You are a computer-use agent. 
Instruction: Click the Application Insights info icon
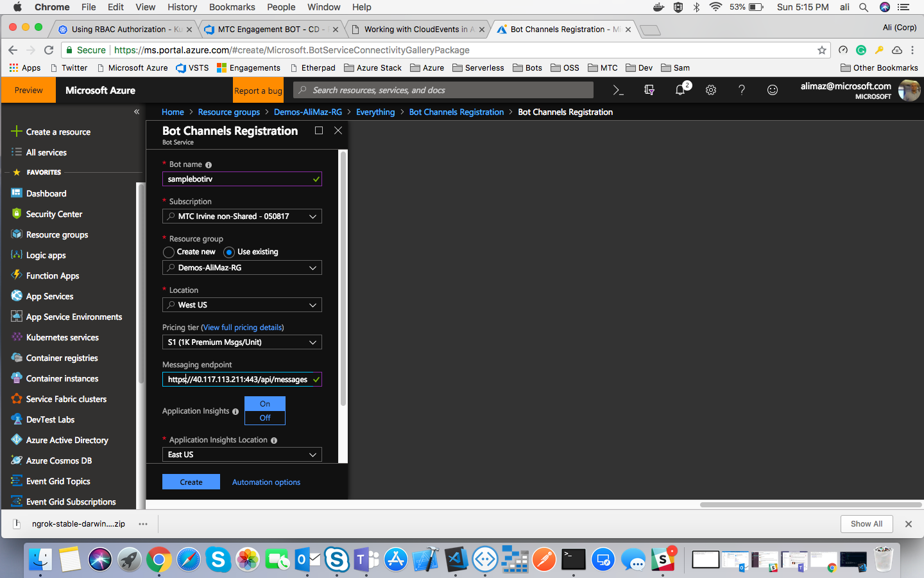click(x=235, y=412)
